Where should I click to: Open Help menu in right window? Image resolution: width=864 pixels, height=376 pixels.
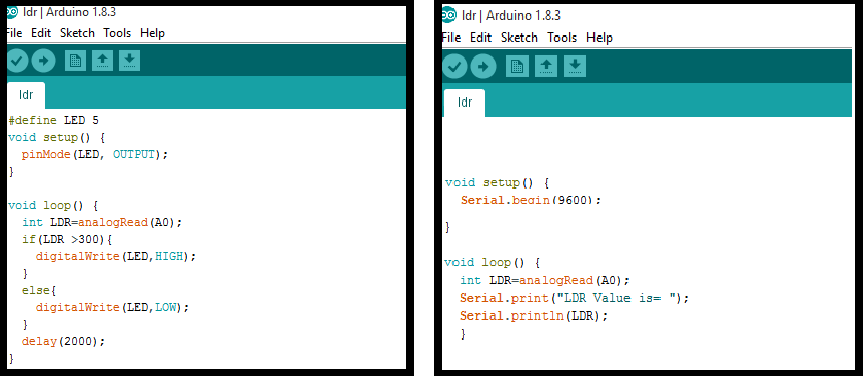pyautogui.click(x=599, y=37)
